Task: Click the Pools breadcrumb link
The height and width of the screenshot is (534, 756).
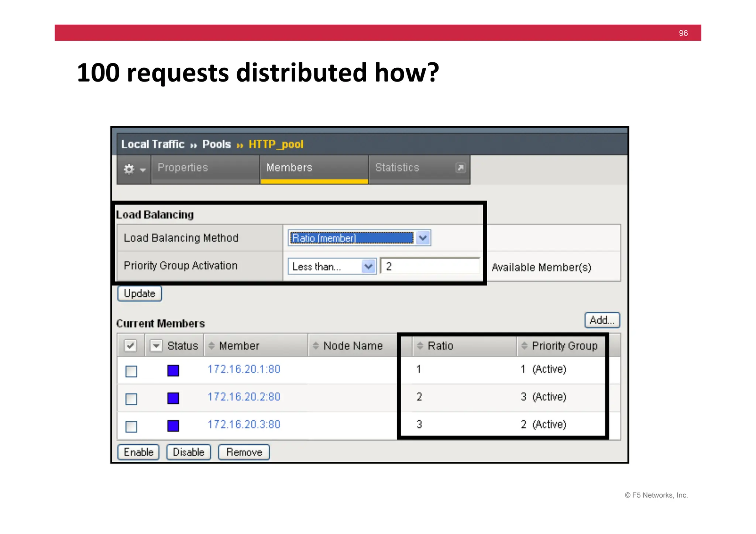Action: click(216, 144)
